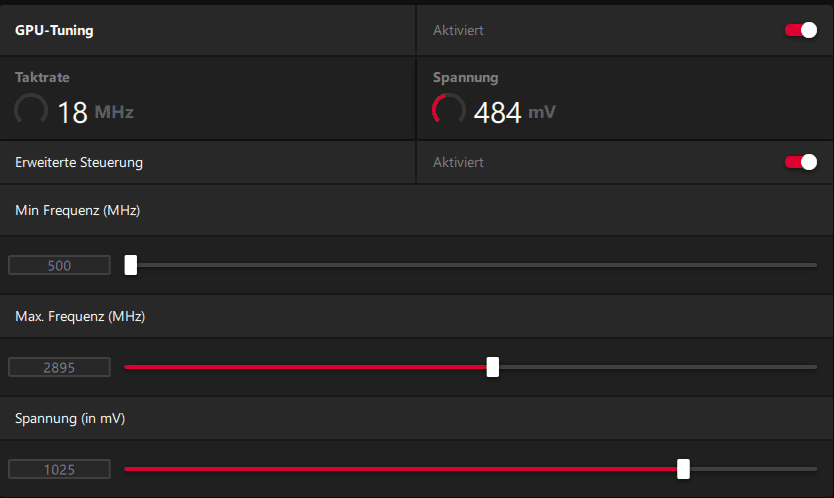Focus the Min Frequenz field showing 500
The image size is (834, 498).
click(59, 265)
